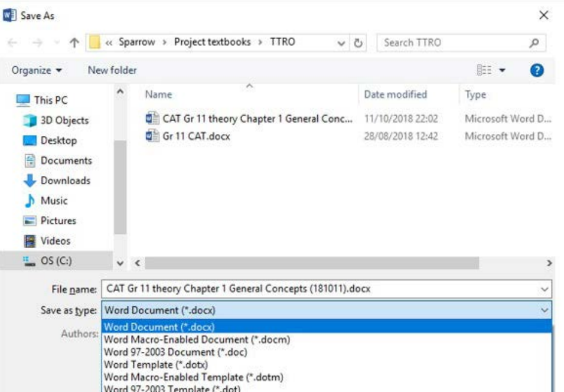Click Word icon of Gr 11 CAT.docx
Viewport: 564px width, 392px height.
point(152,136)
